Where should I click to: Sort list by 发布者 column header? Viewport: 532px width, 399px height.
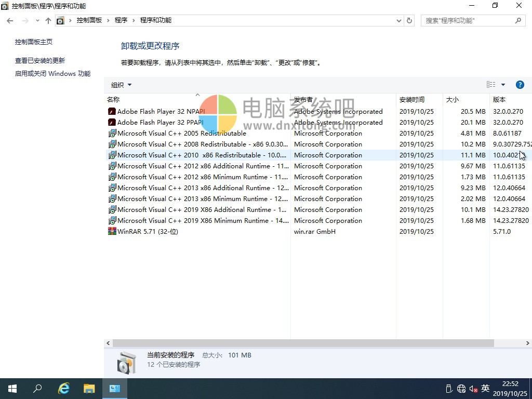click(x=303, y=99)
